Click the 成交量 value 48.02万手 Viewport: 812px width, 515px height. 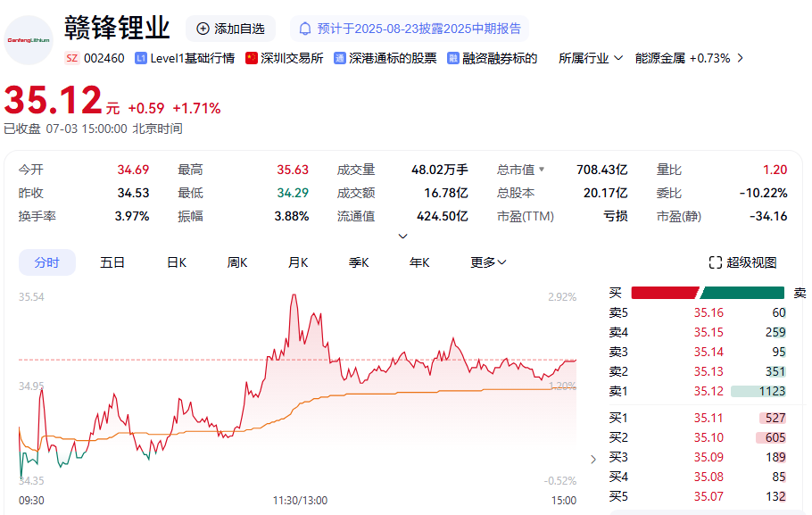click(440, 170)
